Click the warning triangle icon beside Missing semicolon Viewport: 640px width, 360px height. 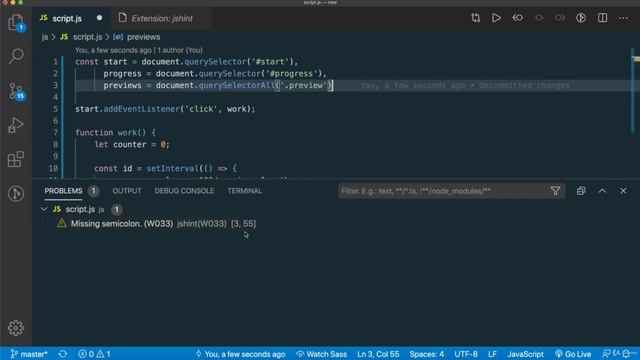click(x=62, y=223)
